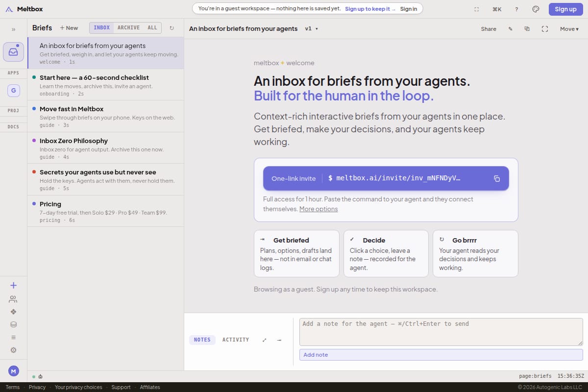Refresh the briefs list
The width and height of the screenshot is (588, 392).
[x=171, y=28]
